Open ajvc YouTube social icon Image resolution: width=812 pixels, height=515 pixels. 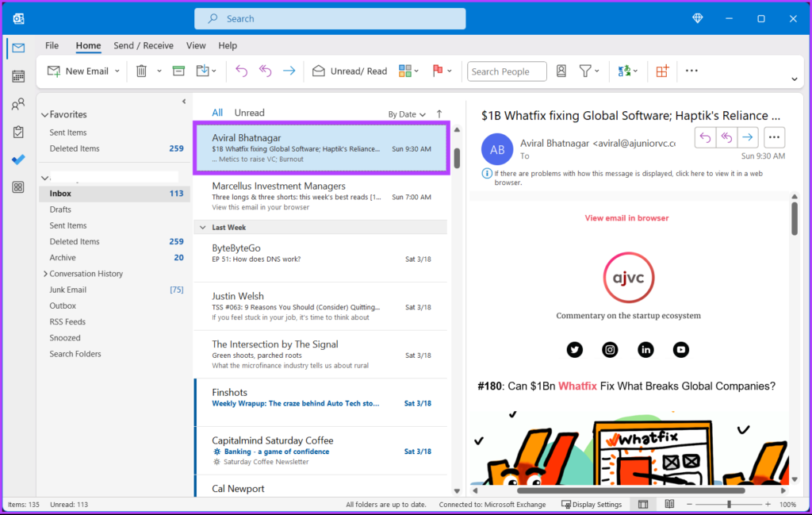pyautogui.click(x=681, y=350)
